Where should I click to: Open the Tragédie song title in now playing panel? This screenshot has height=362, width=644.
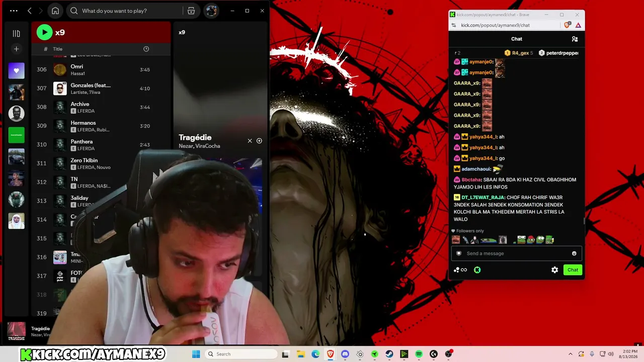(x=195, y=137)
